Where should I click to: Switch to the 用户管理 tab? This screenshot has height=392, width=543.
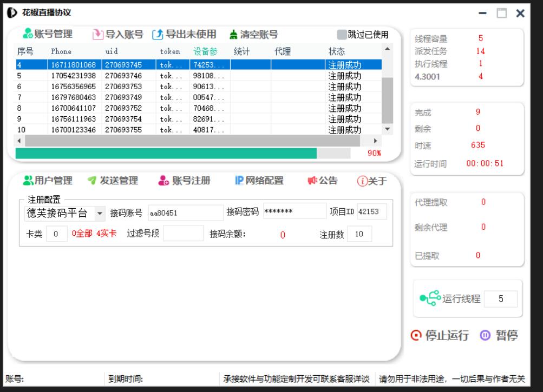point(48,181)
